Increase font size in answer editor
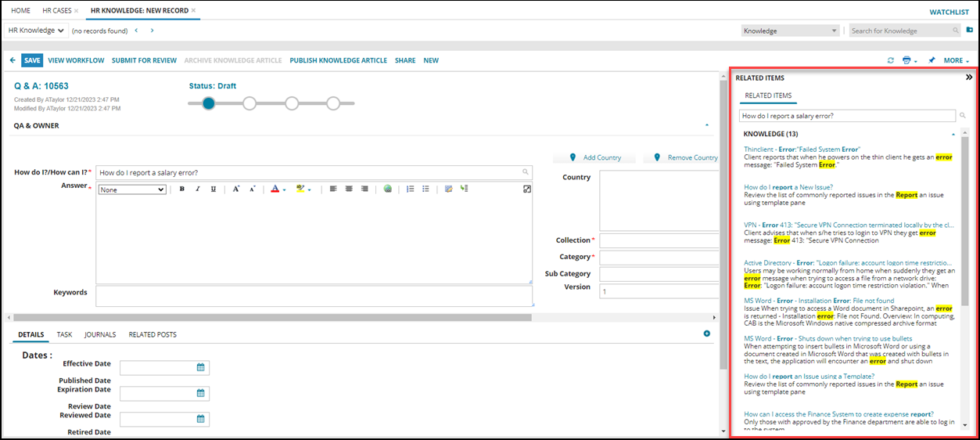980x440 pixels. [x=235, y=189]
